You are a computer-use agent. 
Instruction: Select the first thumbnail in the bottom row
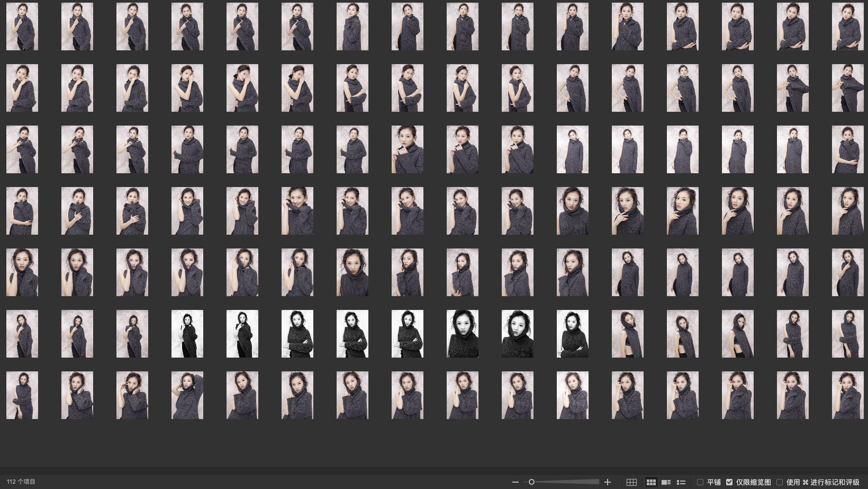[x=22, y=395]
